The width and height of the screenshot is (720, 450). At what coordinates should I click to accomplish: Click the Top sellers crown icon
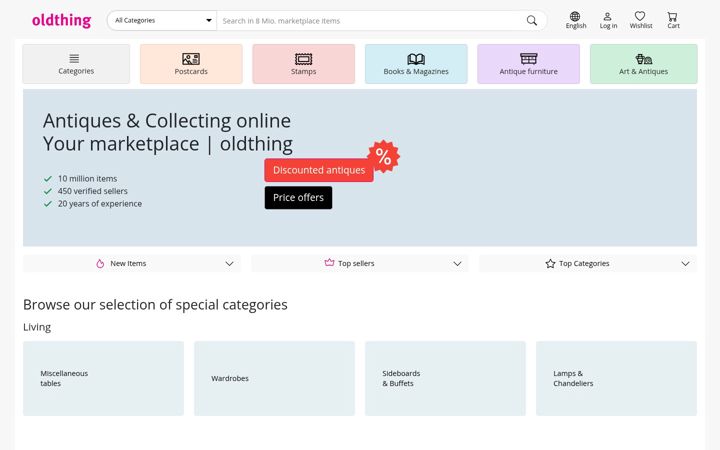coord(329,263)
